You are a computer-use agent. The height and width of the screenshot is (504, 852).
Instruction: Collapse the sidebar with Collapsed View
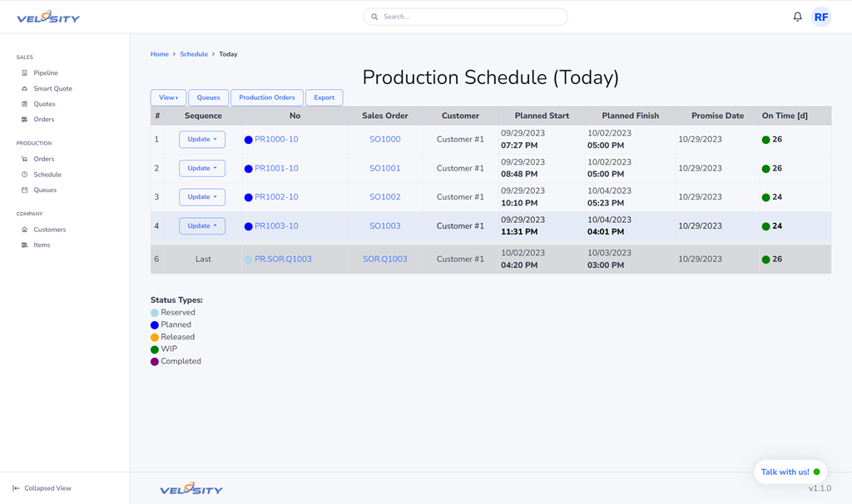[42, 488]
